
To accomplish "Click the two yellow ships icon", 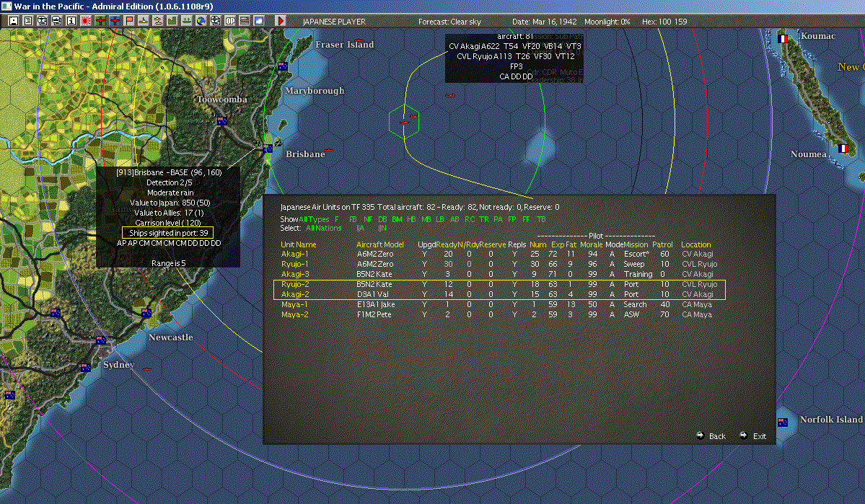I will pos(158,21).
